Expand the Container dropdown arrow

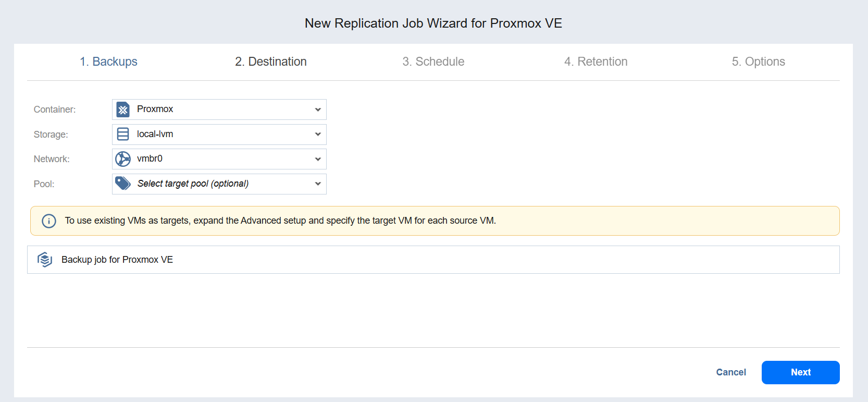click(318, 109)
